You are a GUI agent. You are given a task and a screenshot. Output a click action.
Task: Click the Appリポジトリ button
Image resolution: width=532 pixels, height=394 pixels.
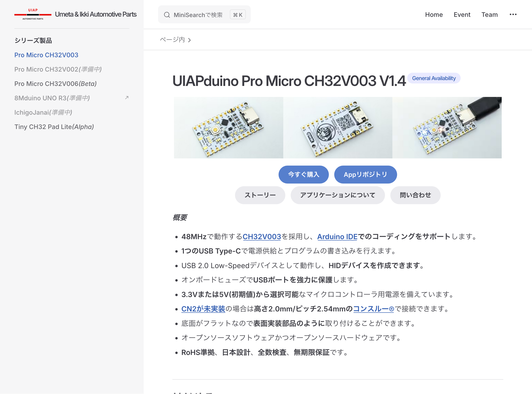[x=365, y=174]
